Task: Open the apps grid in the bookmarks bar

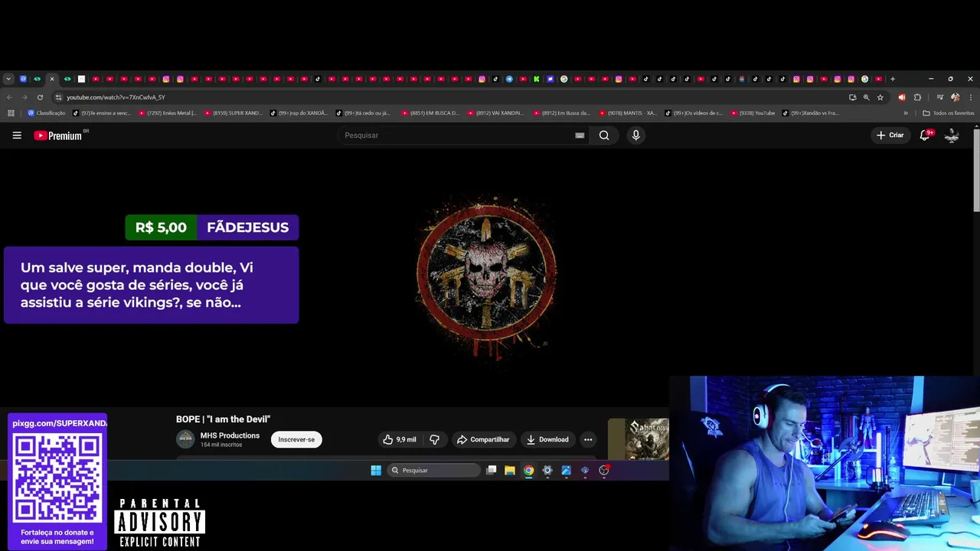Action: tap(11, 113)
